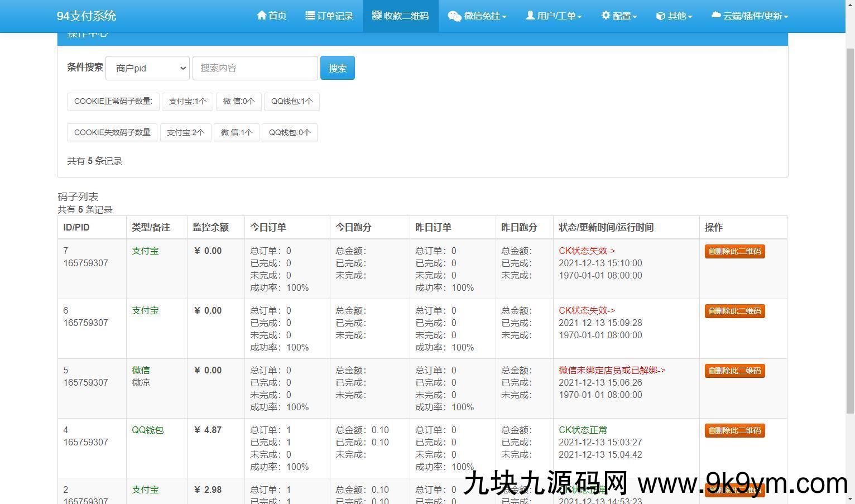Click the 微信:1个 invalid cookie badge

(x=237, y=133)
